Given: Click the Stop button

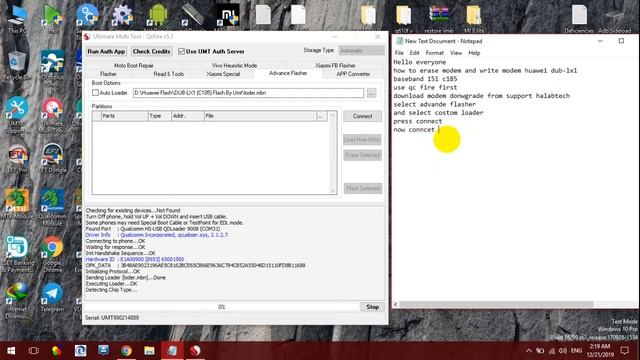Looking at the screenshot, I should 372,307.
